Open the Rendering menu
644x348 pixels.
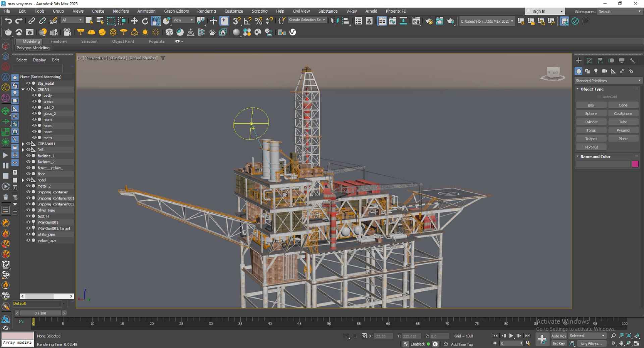coord(206,11)
